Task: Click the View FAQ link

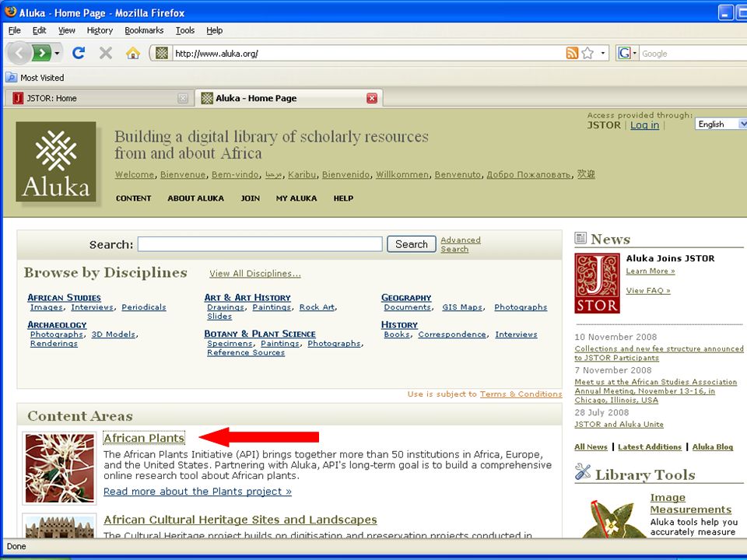Action: coord(648,290)
